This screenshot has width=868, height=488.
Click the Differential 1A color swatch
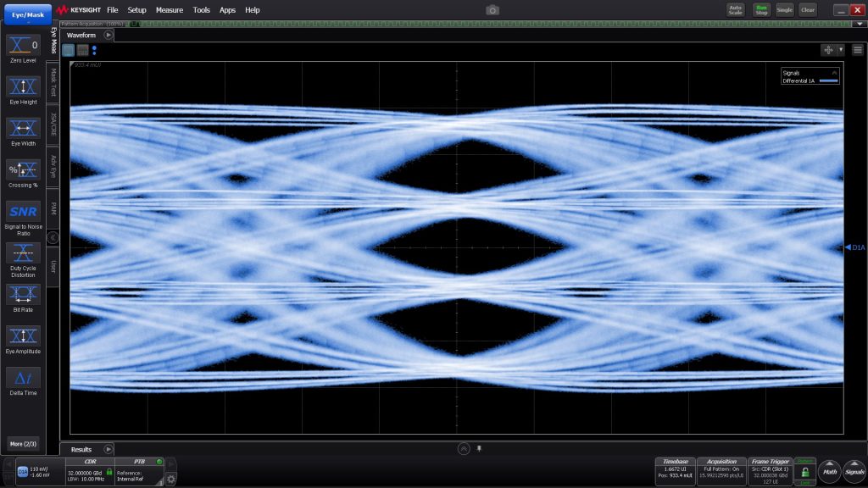tap(828, 81)
